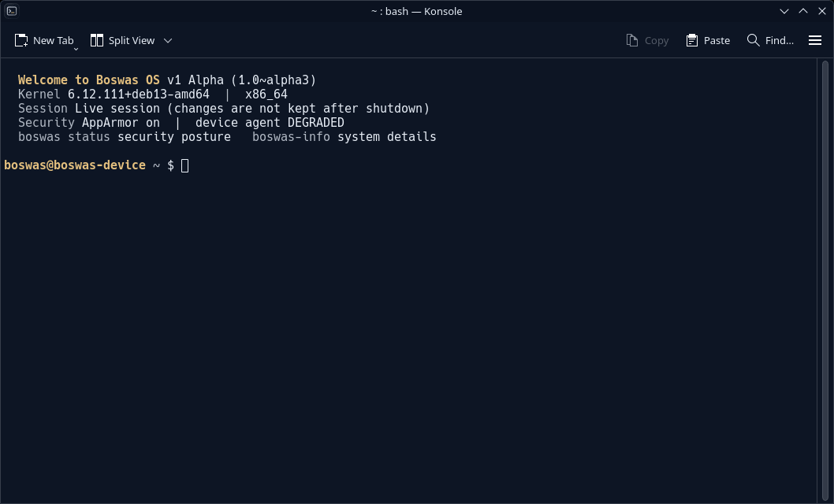Click the "Welcome to Boswas OS" text

click(x=89, y=80)
